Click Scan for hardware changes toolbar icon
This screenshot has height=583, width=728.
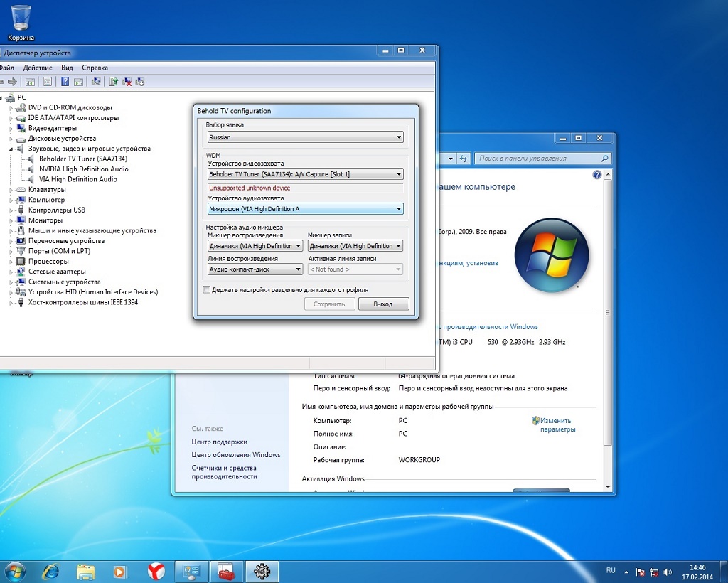tap(96, 82)
